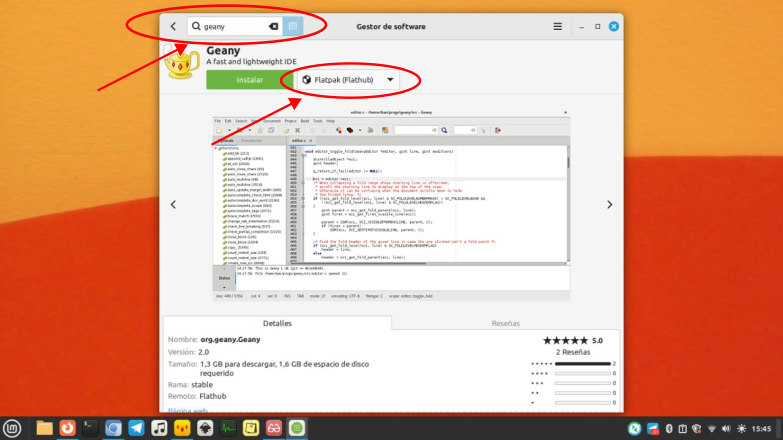Open the Geany editor screenshot preview
This screenshot has height=440, width=783.
tap(391, 205)
